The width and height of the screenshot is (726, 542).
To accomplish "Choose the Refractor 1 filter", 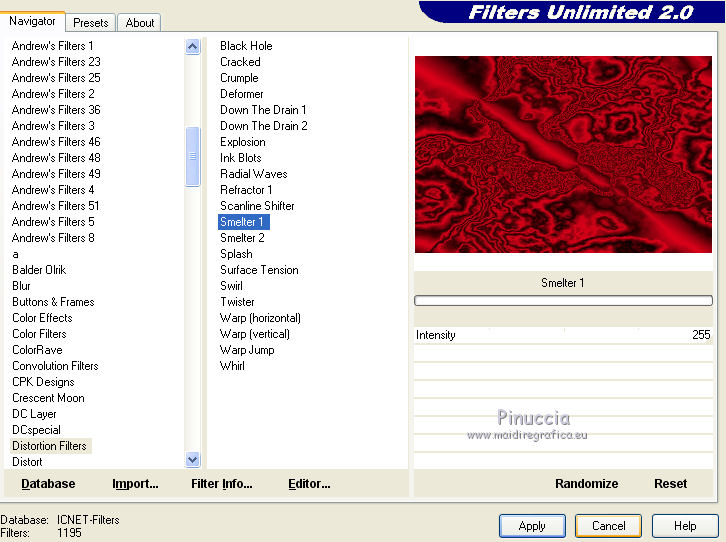I will point(246,190).
